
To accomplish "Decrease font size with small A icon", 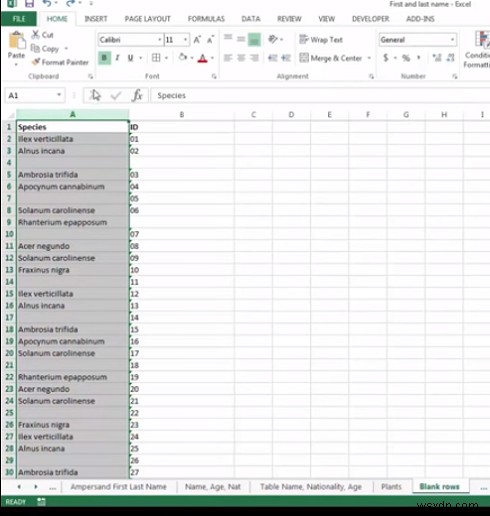I will [210, 40].
